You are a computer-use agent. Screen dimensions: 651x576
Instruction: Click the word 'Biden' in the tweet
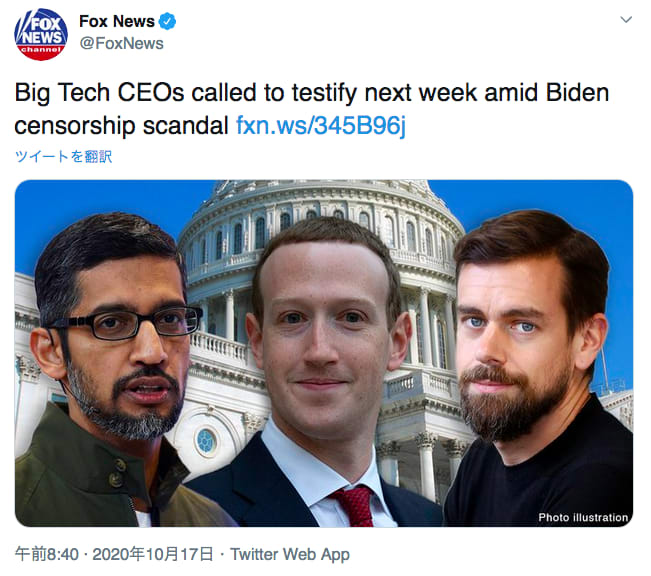click(577, 92)
